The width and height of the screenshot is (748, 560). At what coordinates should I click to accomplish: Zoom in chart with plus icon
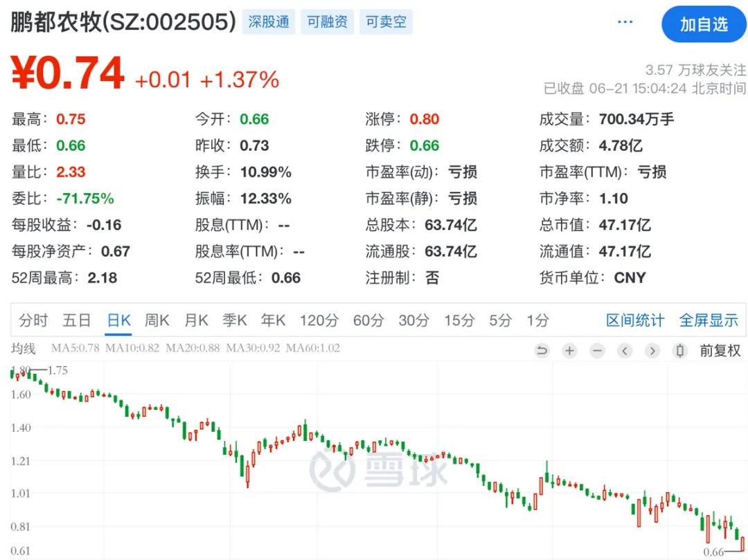(x=569, y=351)
